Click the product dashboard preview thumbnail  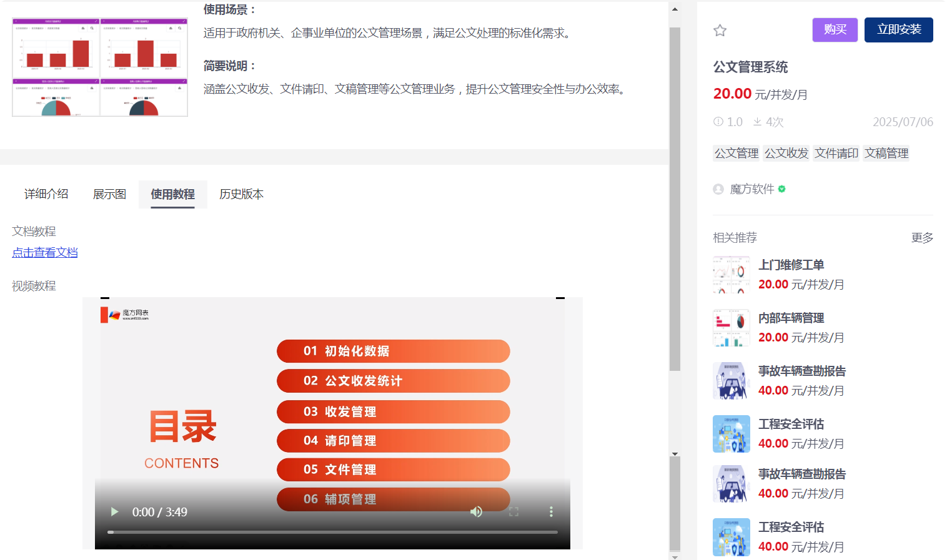pyautogui.click(x=100, y=67)
